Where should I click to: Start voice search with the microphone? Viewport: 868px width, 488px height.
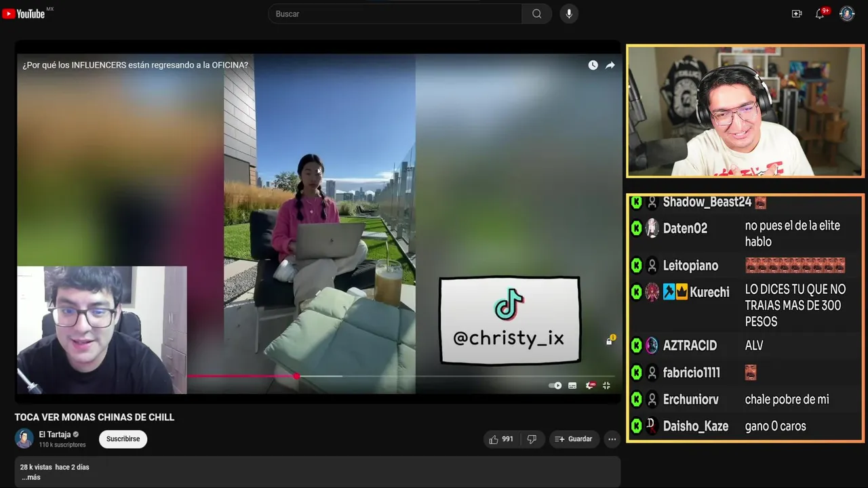[x=569, y=14]
